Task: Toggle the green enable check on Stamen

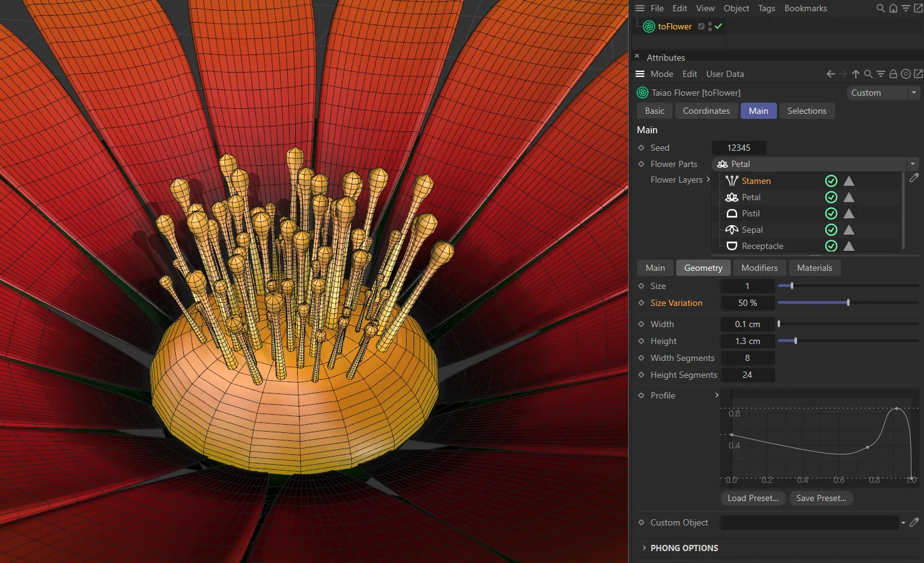Action: [x=831, y=181]
